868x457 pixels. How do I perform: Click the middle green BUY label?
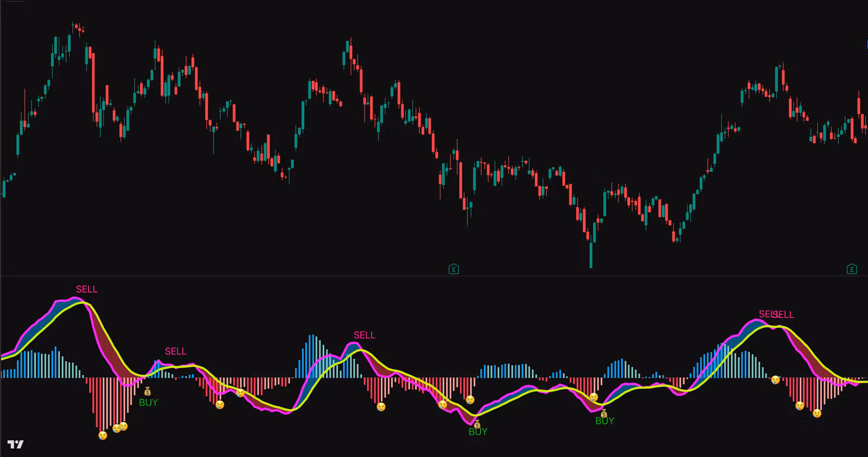(x=478, y=431)
